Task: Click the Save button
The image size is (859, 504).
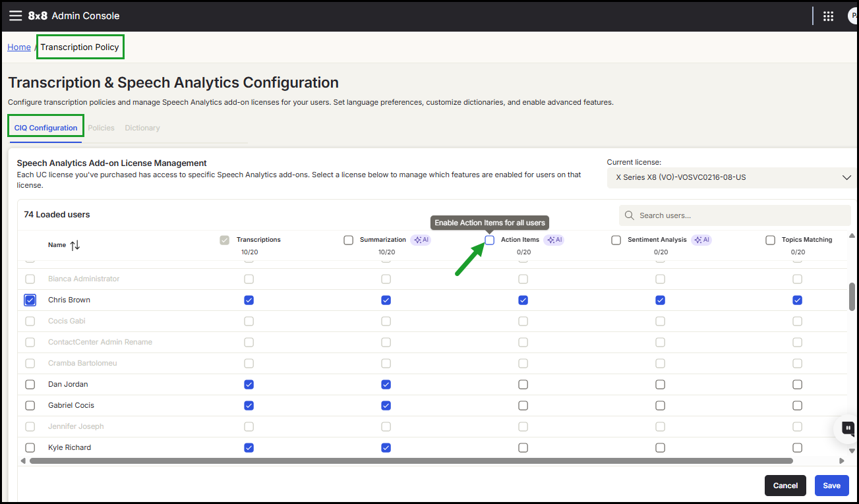Action: (831, 486)
